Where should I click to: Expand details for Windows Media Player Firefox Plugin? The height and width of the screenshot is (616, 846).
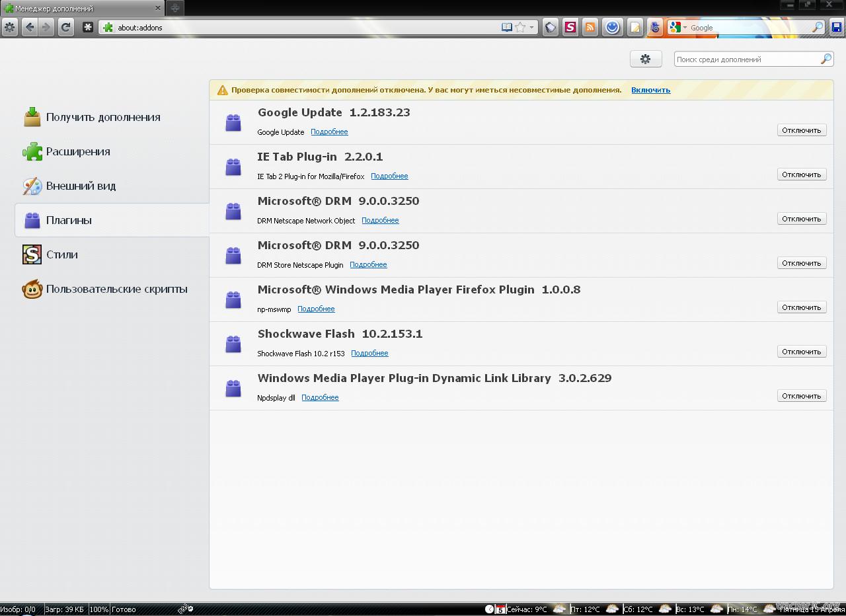coord(316,309)
